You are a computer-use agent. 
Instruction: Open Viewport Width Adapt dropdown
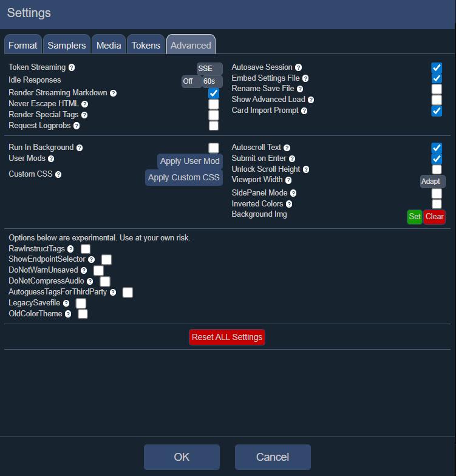click(432, 182)
